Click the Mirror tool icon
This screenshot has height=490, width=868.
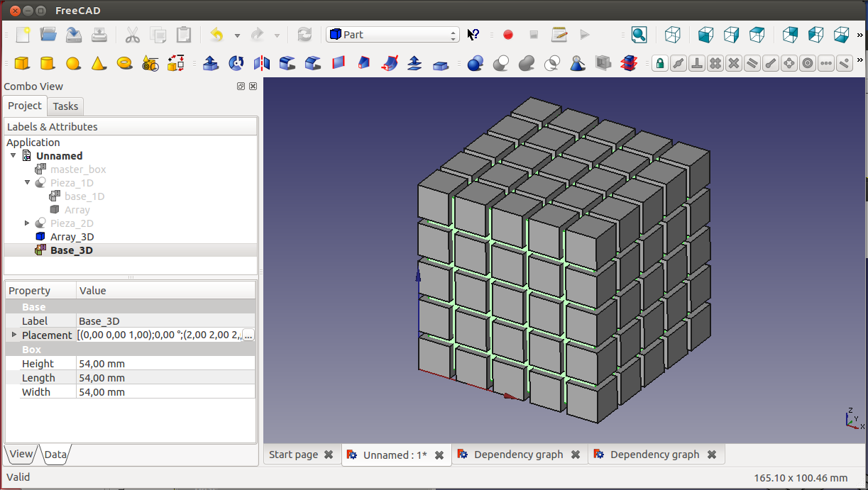point(262,63)
